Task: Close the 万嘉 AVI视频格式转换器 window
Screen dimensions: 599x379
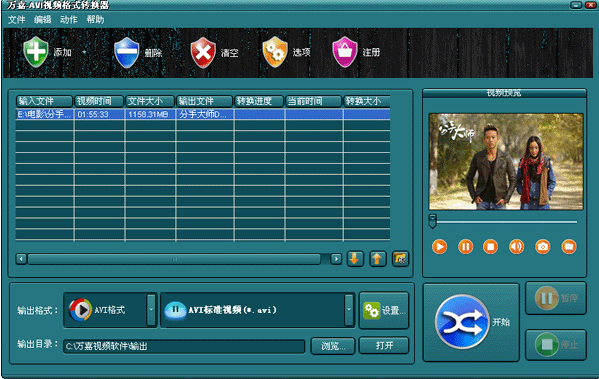Action: [x=590, y=5]
